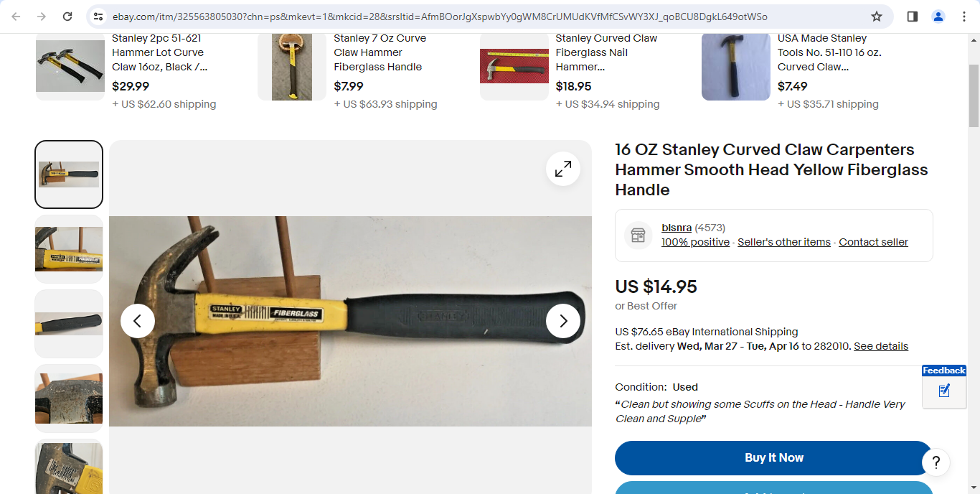Open the Feedback widget
This screenshot has height=494, width=980.
[x=944, y=386]
